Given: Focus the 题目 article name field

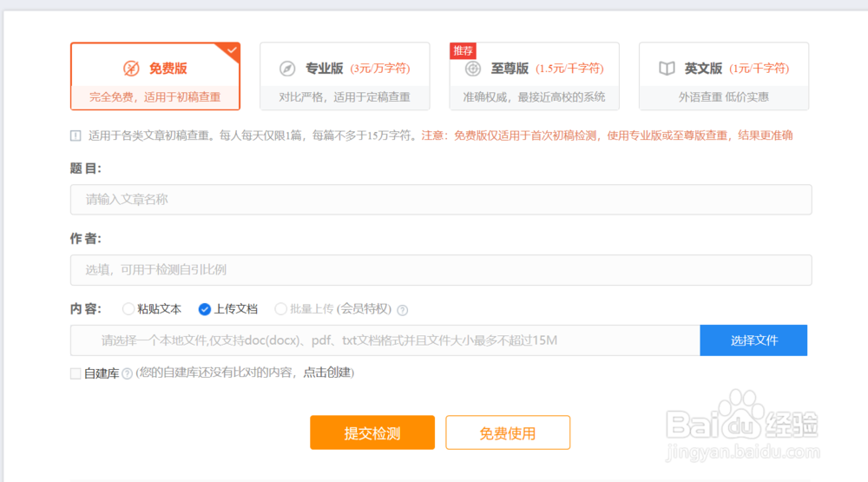Looking at the screenshot, I should pyautogui.click(x=441, y=200).
